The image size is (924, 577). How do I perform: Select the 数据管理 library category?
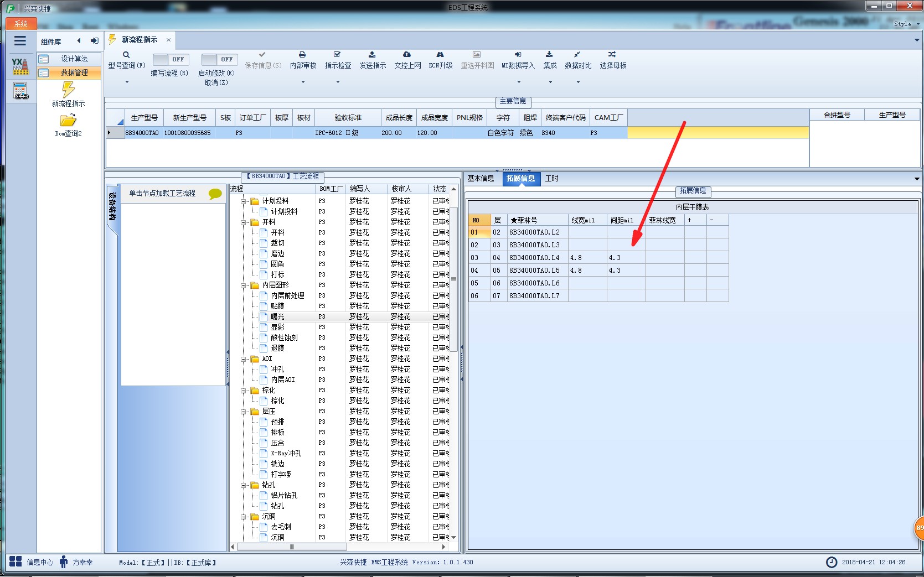click(69, 72)
